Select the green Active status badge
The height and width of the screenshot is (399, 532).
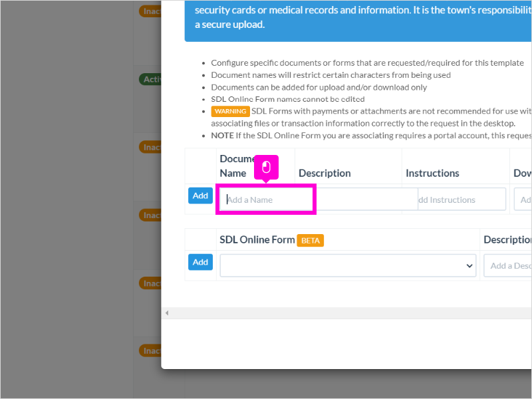pyautogui.click(x=150, y=79)
